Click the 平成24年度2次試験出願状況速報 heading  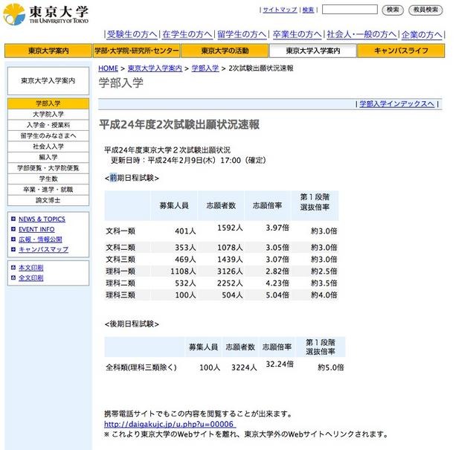click(179, 124)
